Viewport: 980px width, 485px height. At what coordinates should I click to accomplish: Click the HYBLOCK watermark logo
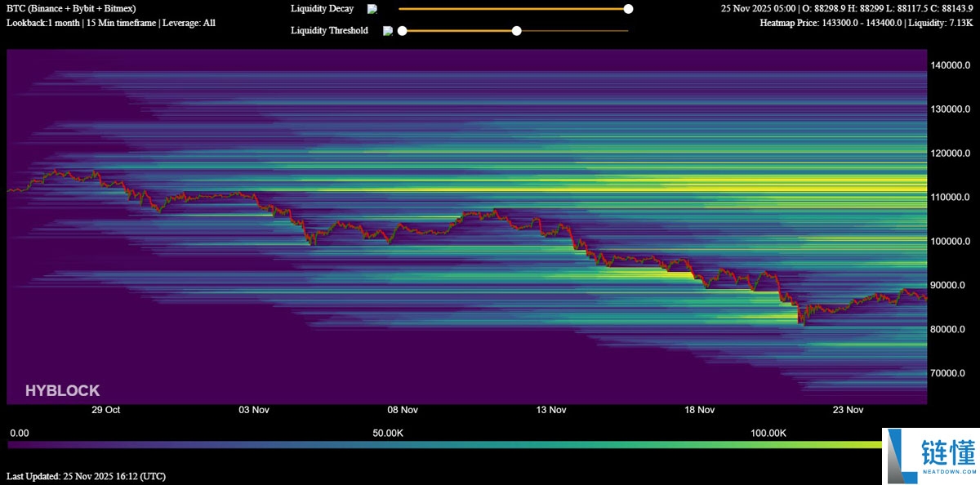62,391
